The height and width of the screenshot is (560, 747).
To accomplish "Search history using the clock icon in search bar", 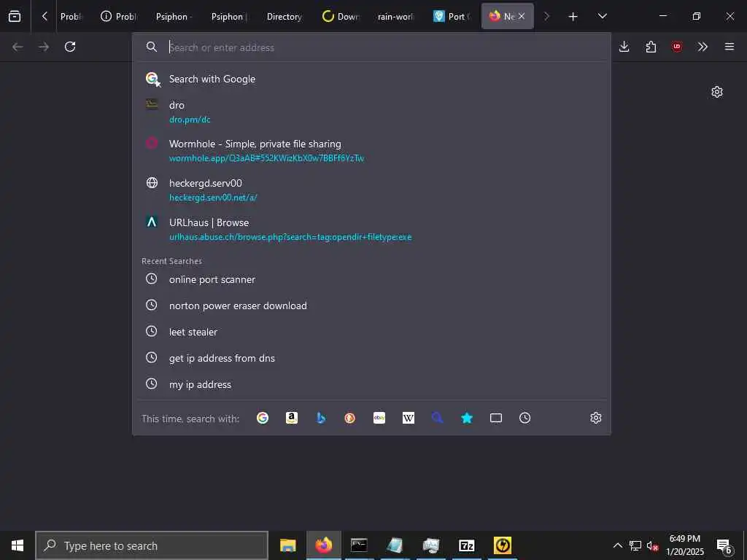I will [525, 418].
